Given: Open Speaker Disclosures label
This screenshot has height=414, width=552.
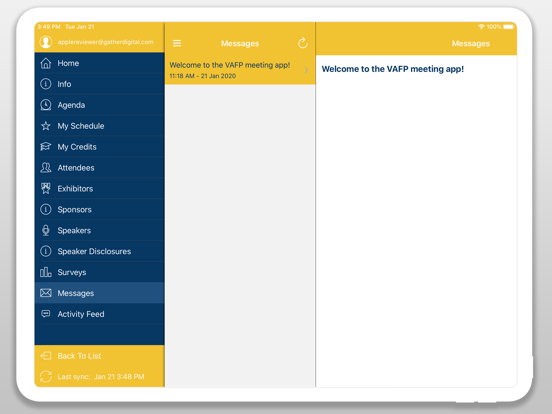Looking at the screenshot, I should click(94, 251).
